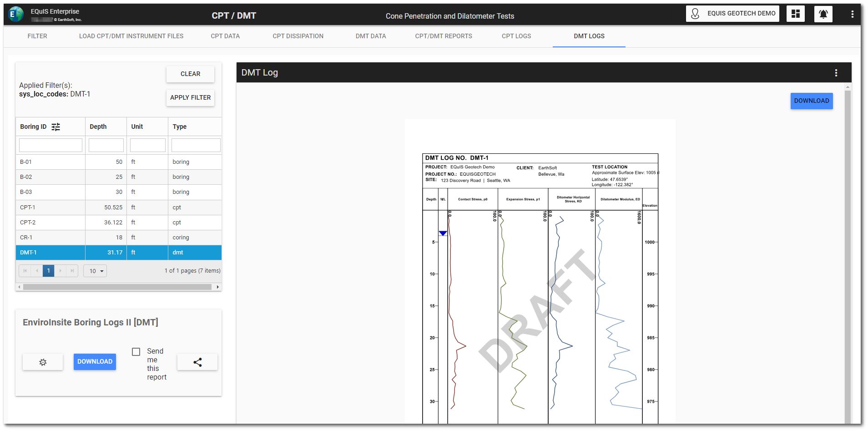Click the CLEAR filter button
Screen dimensions: 868x431
click(x=190, y=74)
